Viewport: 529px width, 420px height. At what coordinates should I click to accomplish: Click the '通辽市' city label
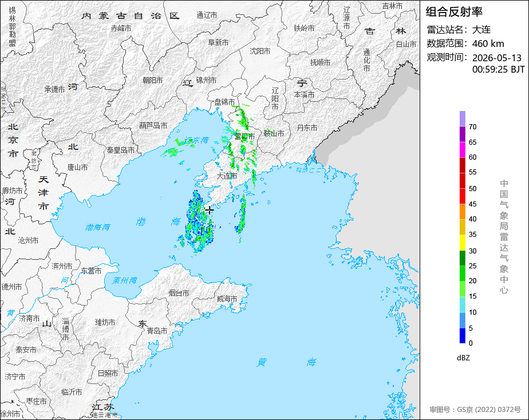click(x=207, y=15)
